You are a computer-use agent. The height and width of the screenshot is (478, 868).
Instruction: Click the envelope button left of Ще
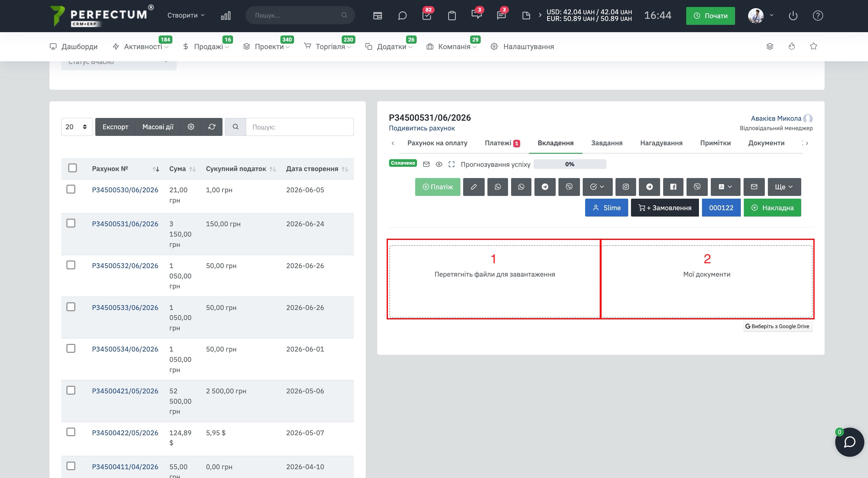point(754,187)
